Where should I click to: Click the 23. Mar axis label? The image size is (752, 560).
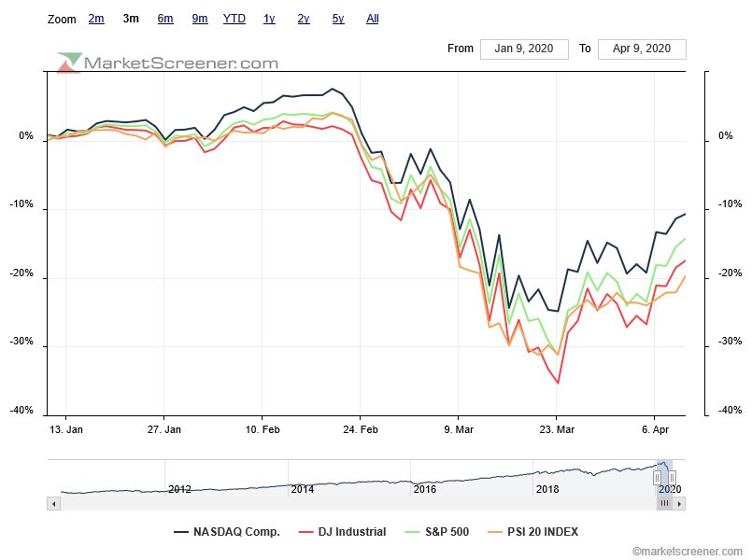[557, 429]
